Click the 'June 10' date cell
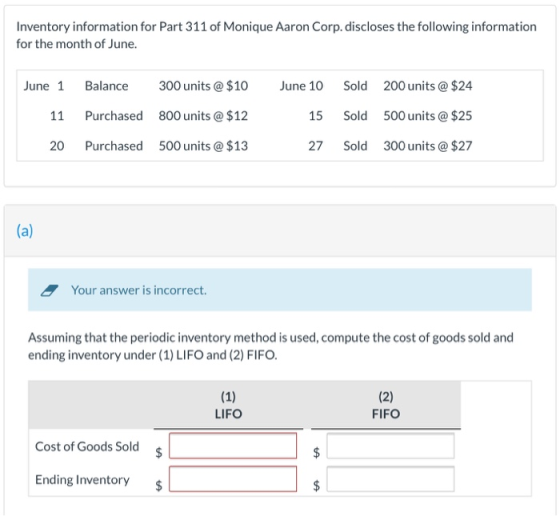Viewport: 560px width, 516px height. point(301,86)
